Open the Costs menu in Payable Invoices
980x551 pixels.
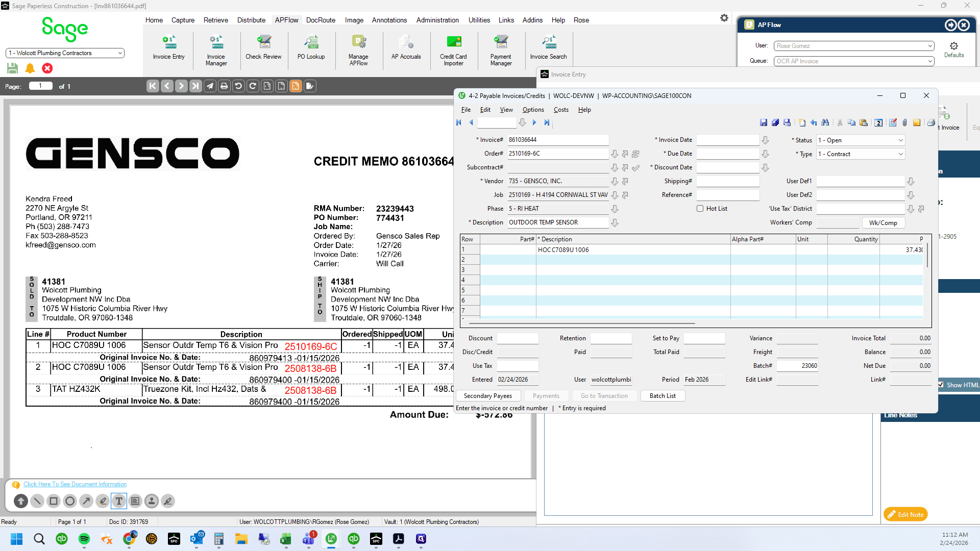(x=561, y=110)
